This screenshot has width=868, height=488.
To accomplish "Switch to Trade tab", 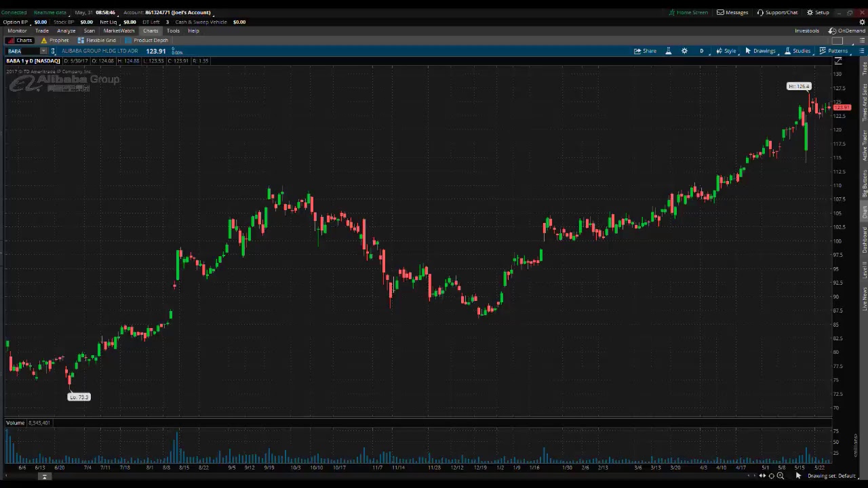I will click(42, 30).
